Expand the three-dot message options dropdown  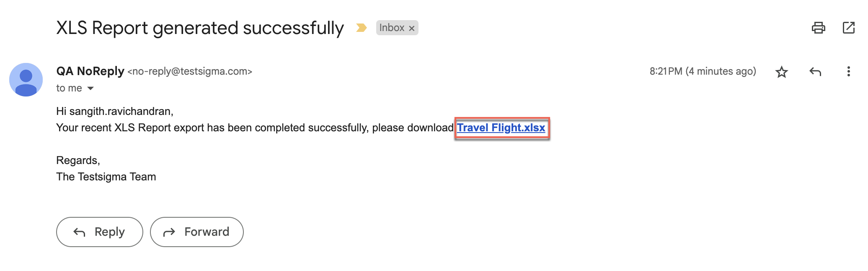(849, 72)
